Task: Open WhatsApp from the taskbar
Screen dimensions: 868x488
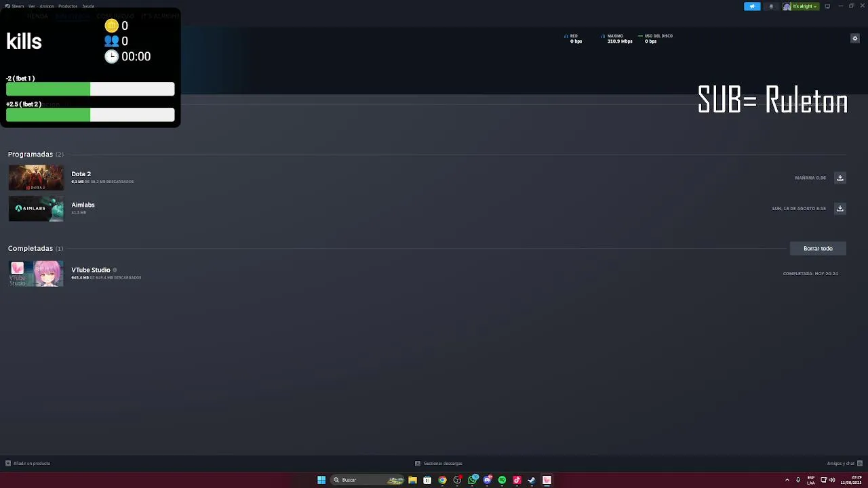Action: click(472, 480)
